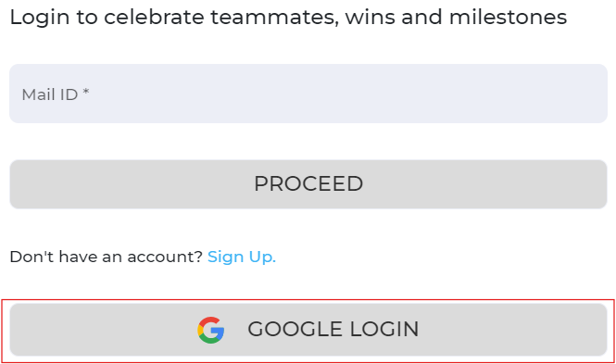Viewport: 616px width, 364px height.
Task: Choose the multicolored G icon beside GOOGLE LOGIN
Action: tap(211, 330)
